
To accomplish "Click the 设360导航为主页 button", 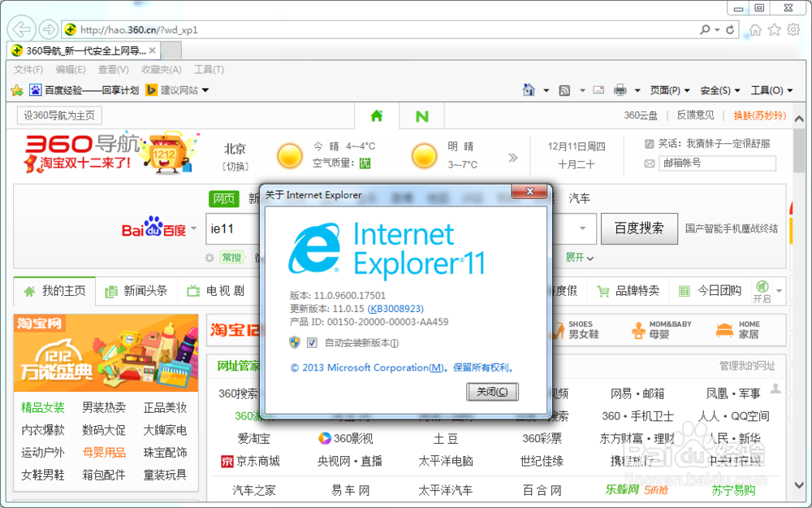I will 59,115.
